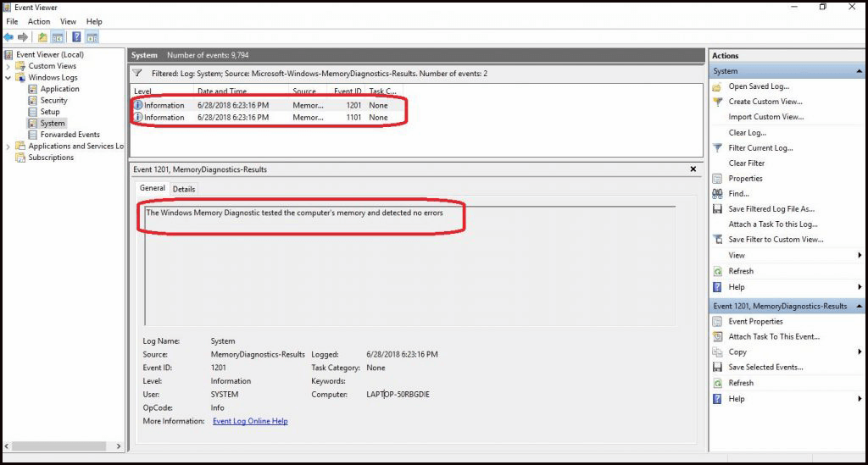The width and height of the screenshot is (868, 465).
Task: Open the File menu
Action: [12, 21]
